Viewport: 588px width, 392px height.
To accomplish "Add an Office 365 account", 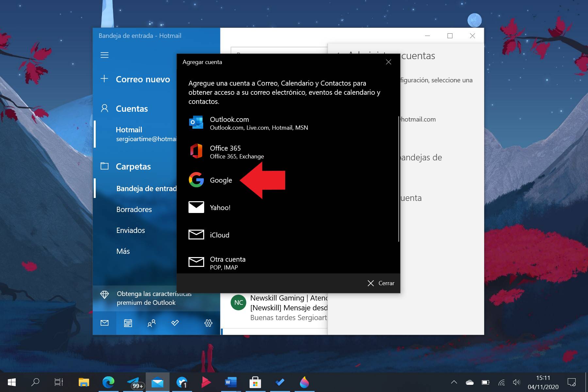I will click(225, 151).
